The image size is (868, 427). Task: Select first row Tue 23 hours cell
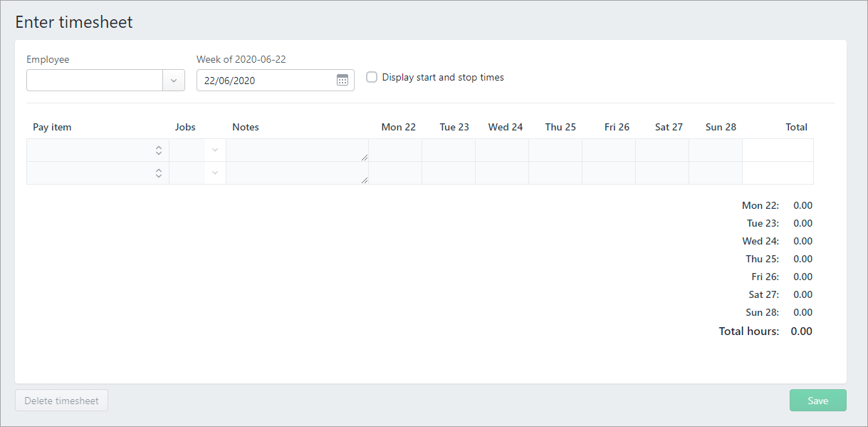[449, 150]
